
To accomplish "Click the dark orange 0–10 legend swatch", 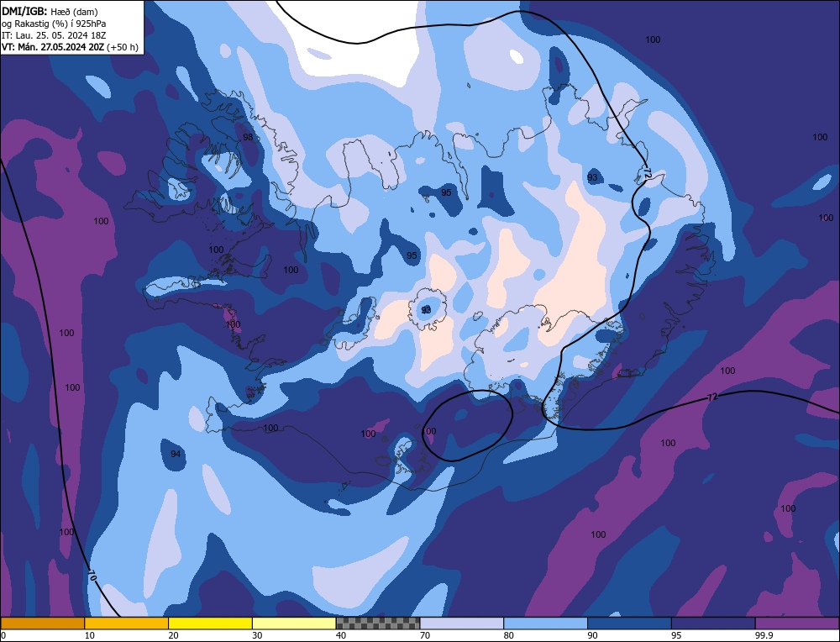I will pyautogui.click(x=42, y=624).
